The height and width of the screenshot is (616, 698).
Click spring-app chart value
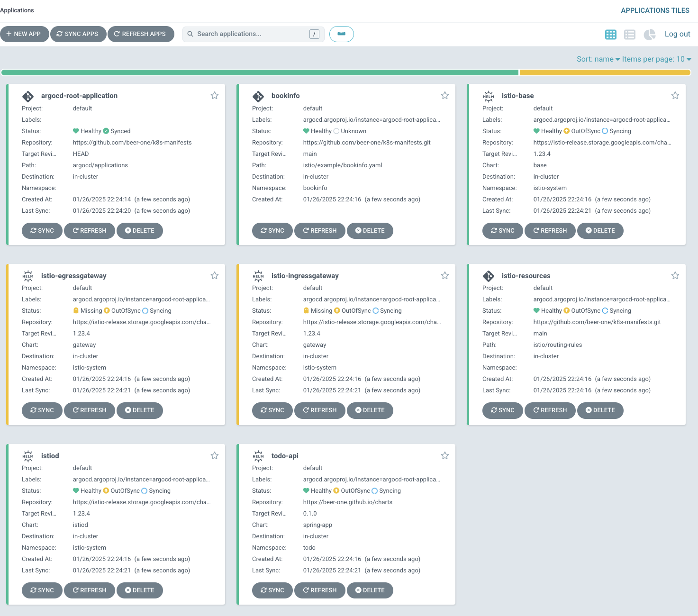pos(317,525)
